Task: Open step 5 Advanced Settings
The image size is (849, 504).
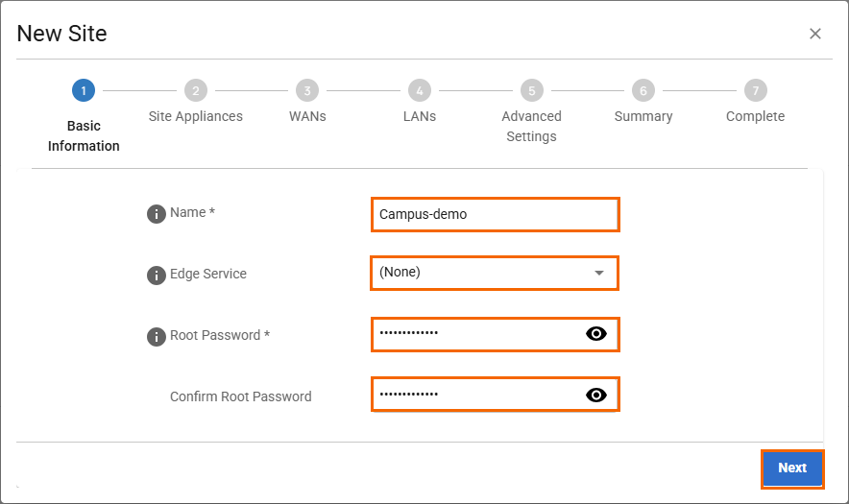Action: click(531, 91)
